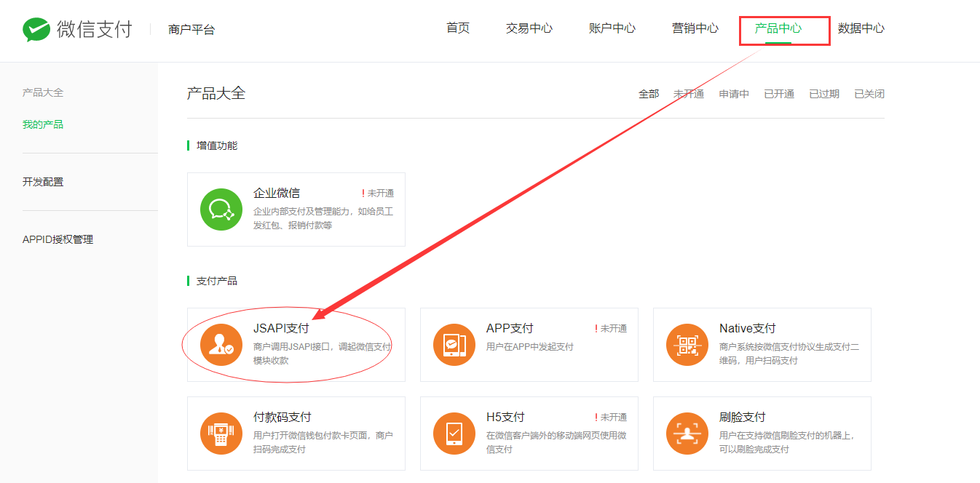Open the 企业微信 product title
Image resolution: width=980 pixels, height=483 pixels.
pyautogui.click(x=277, y=193)
